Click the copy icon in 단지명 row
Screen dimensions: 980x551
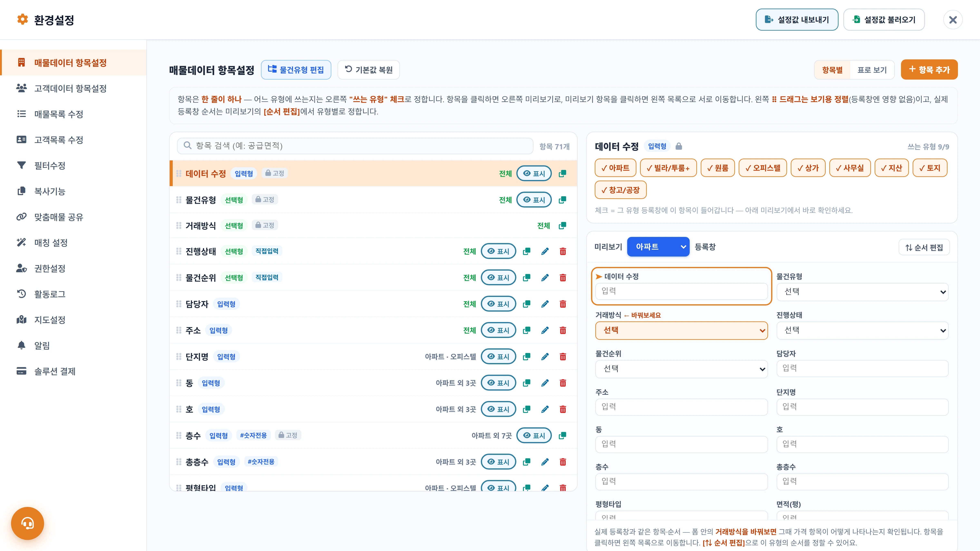(x=527, y=356)
